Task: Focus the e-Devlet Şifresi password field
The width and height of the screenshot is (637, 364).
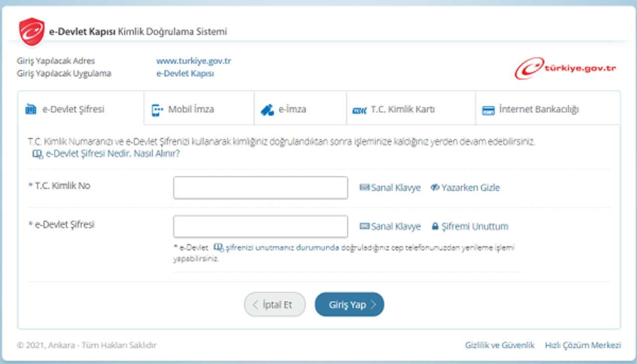Action: [260, 226]
